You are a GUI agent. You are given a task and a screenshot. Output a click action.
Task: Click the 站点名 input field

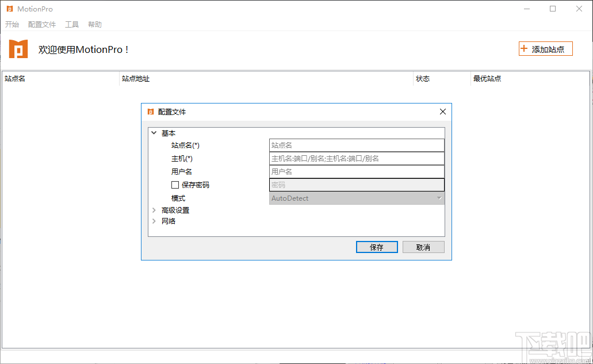pos(357,145)
